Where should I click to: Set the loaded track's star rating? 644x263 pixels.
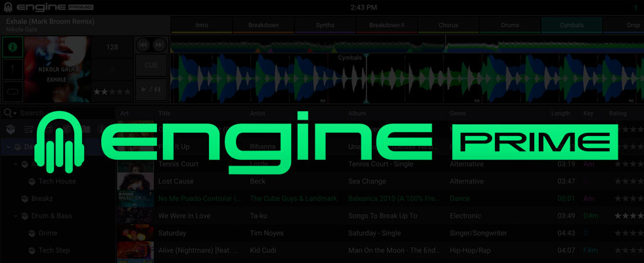pos(112,91)
